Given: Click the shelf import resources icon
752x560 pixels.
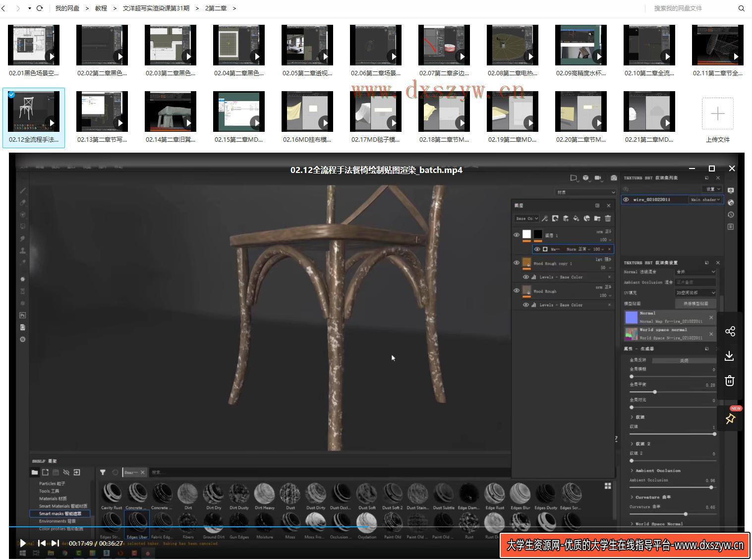Looking at the screenshot, I should click(77, 472).
